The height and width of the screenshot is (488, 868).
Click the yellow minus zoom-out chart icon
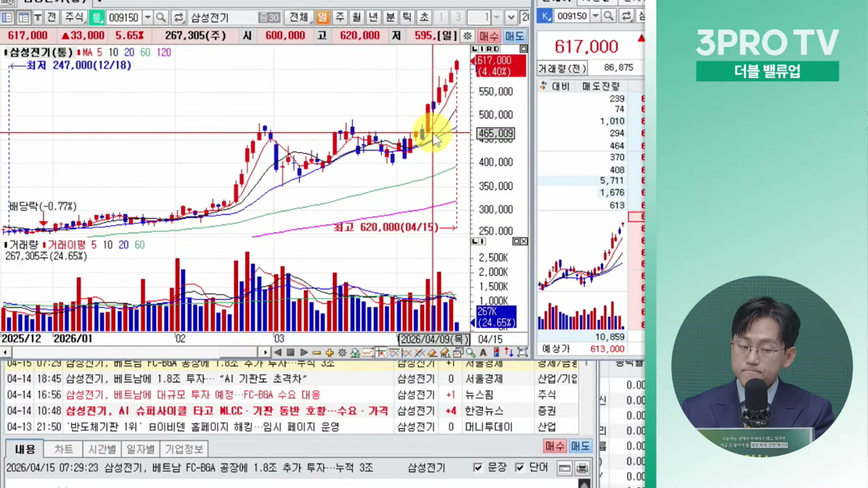(316, 352)
